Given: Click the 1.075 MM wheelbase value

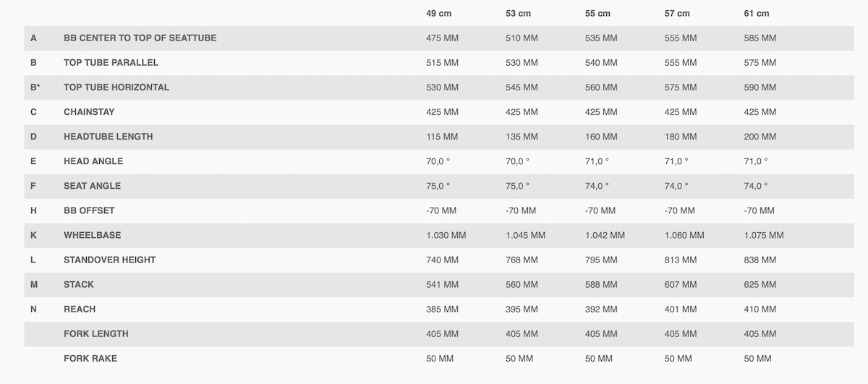Looking at the screenshot, I should [x=764, y=235].
